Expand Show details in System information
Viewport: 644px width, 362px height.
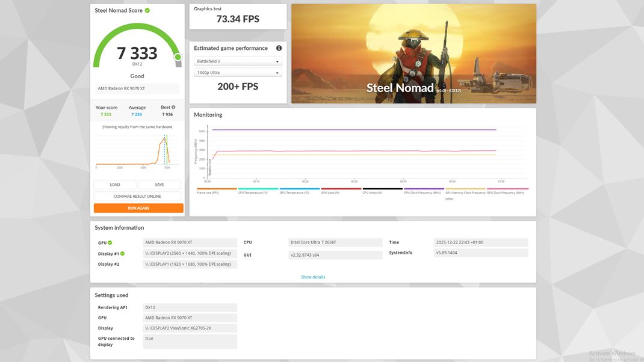click(x=312, y=277)
